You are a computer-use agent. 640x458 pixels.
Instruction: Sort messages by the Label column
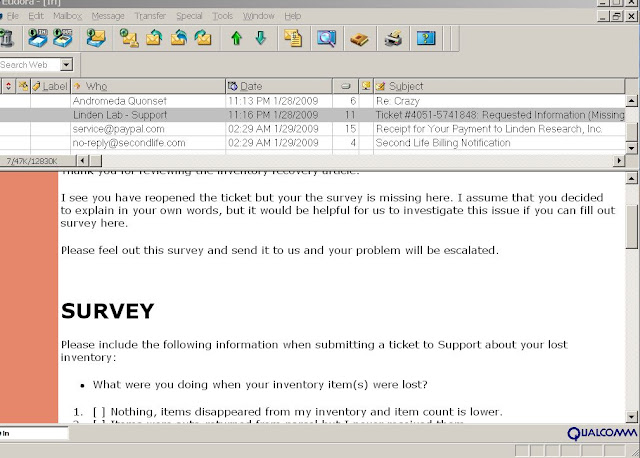click(51, 86)
